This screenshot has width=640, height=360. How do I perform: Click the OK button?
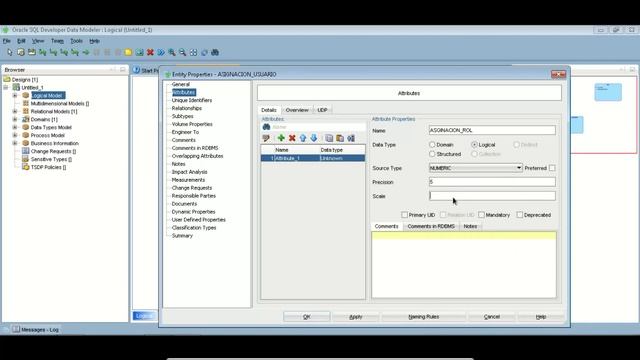307,317
